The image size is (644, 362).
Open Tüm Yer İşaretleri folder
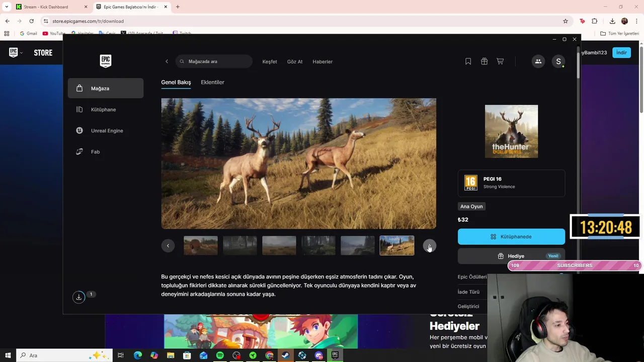pyautogui.click(x=619, y=33)
